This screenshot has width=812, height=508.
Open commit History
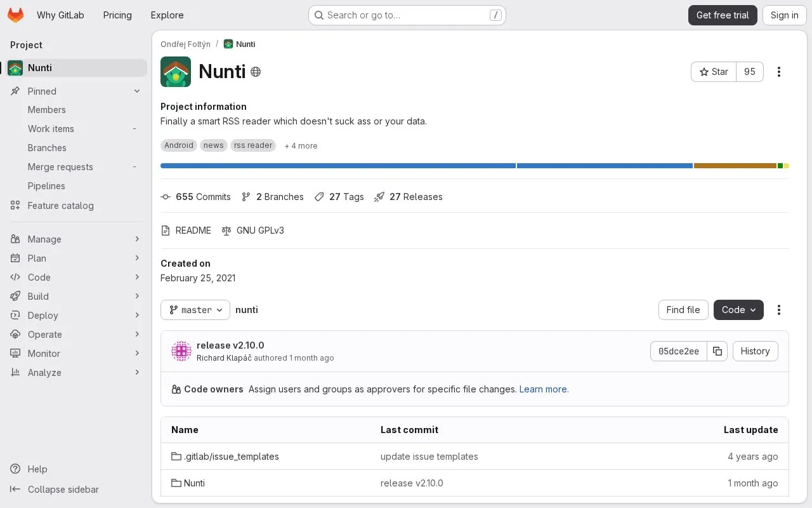[755, 351]
